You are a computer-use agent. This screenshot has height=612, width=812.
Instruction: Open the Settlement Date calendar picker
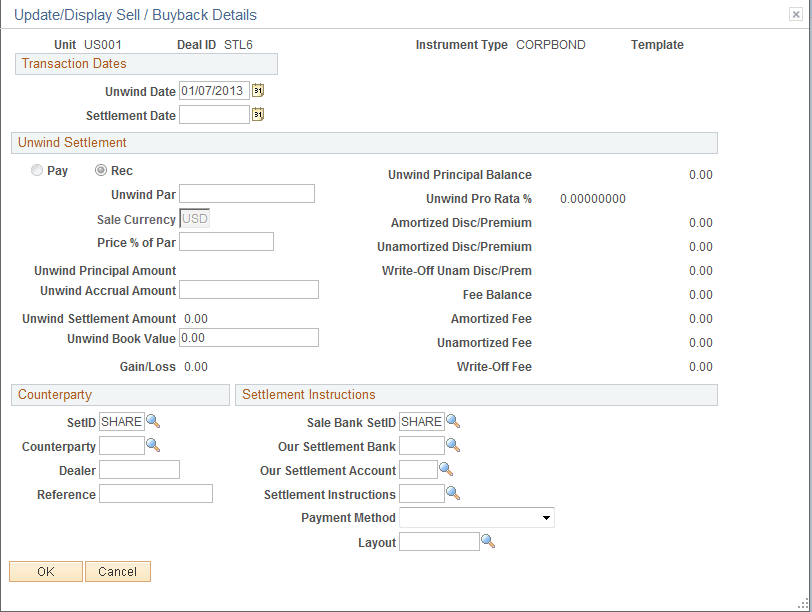coord(256,114)
